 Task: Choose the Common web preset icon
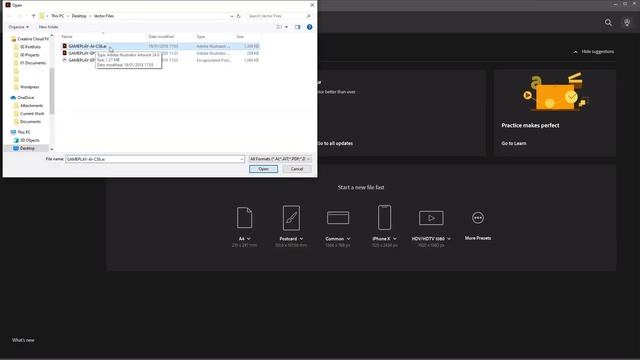(338, 218)
